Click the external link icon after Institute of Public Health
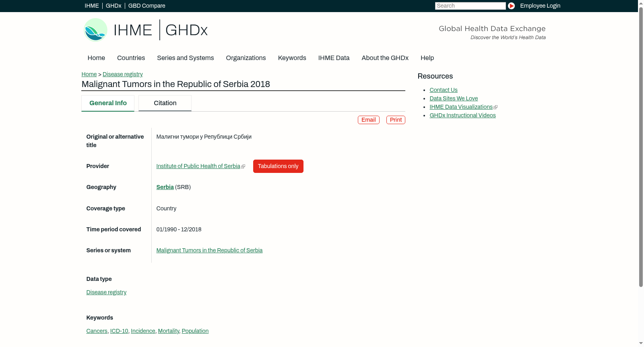 (x=243, y=166)
